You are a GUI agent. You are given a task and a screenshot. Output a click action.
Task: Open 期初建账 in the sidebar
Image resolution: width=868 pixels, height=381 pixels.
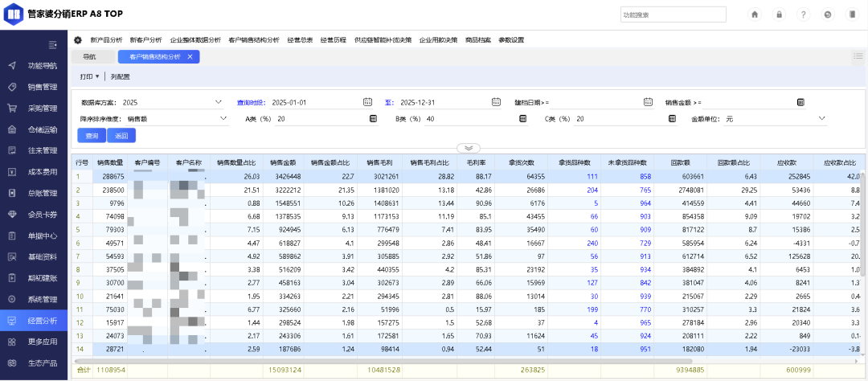tap(34, 278)
